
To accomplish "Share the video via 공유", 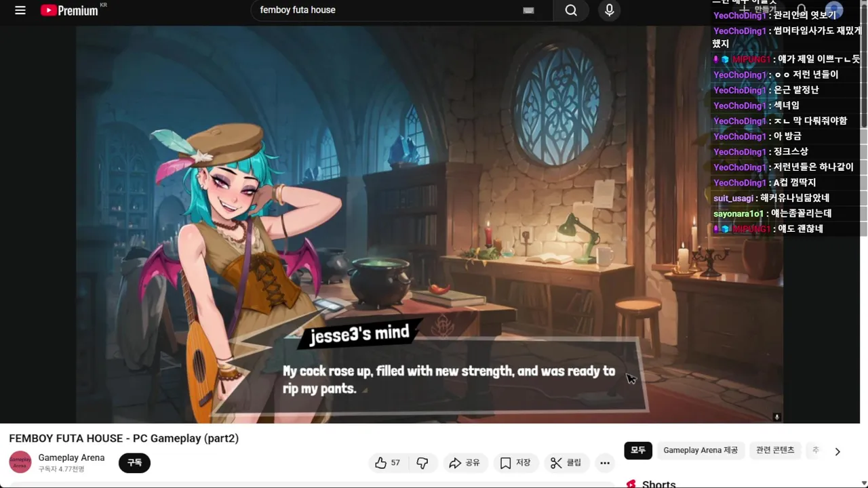I will click(x=465, y=463).
